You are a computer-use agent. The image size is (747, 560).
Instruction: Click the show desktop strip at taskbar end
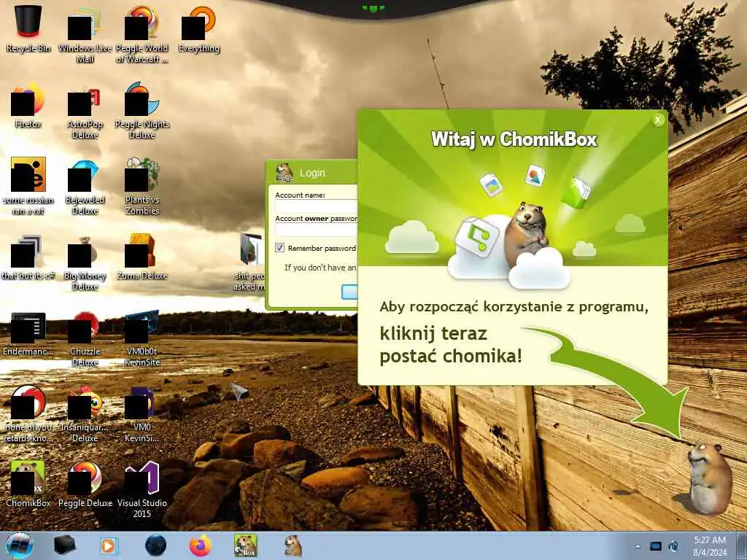click(x=741, y=545)
